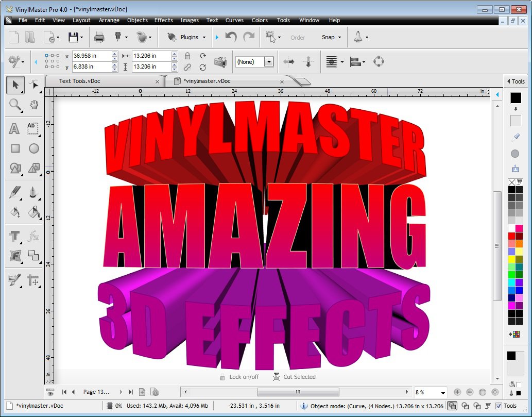Select the arrow Selection tool
Image resolution: width=532 pixels, height=417 pixels.
(x=15, y=85)
